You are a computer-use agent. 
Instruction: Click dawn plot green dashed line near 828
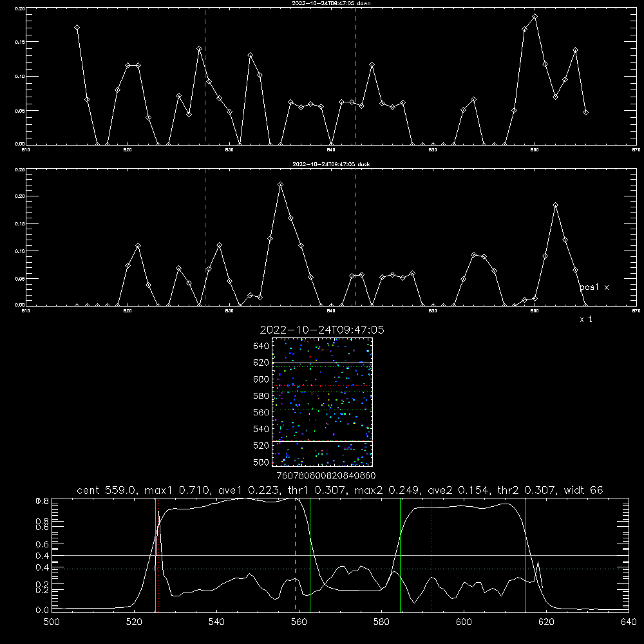(x=205, y=76)
